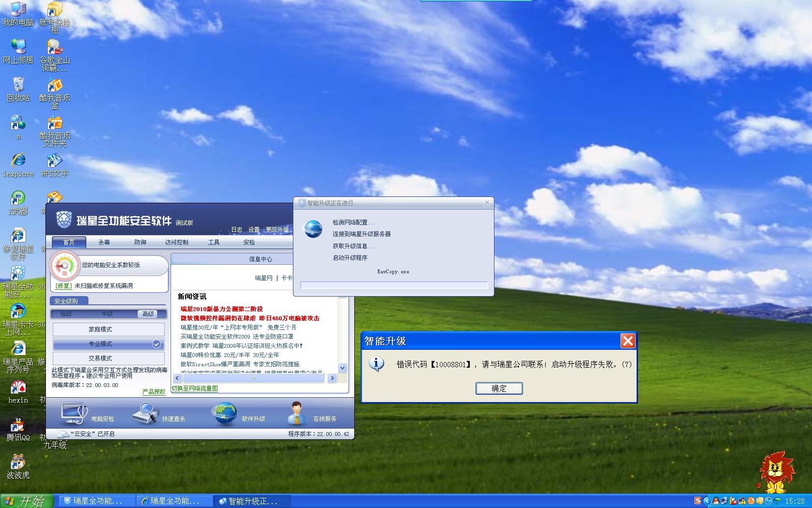Open 产品授权 product license link
812x508 pixels.
pyautogui.click(x=154, y=391)
